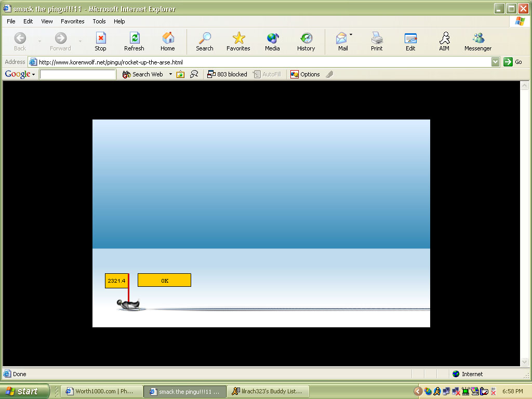Click the Go button

click(x=513, y=62)
